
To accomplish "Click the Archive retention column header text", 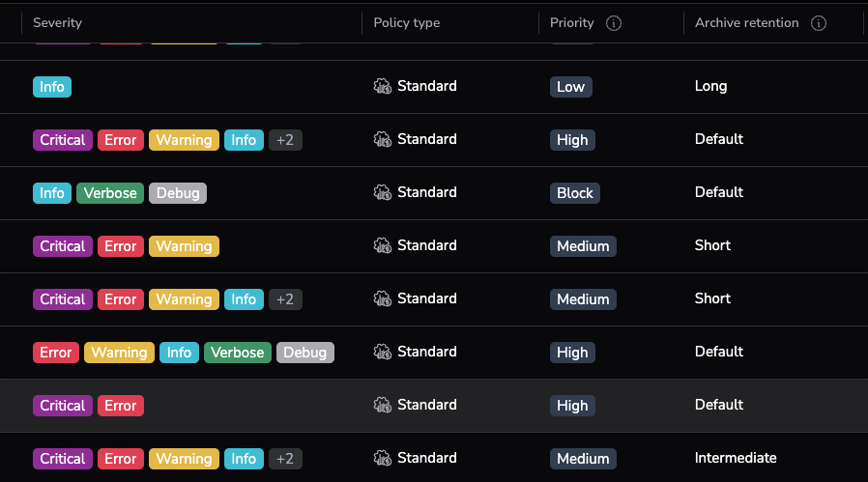I will click(746, 23).
